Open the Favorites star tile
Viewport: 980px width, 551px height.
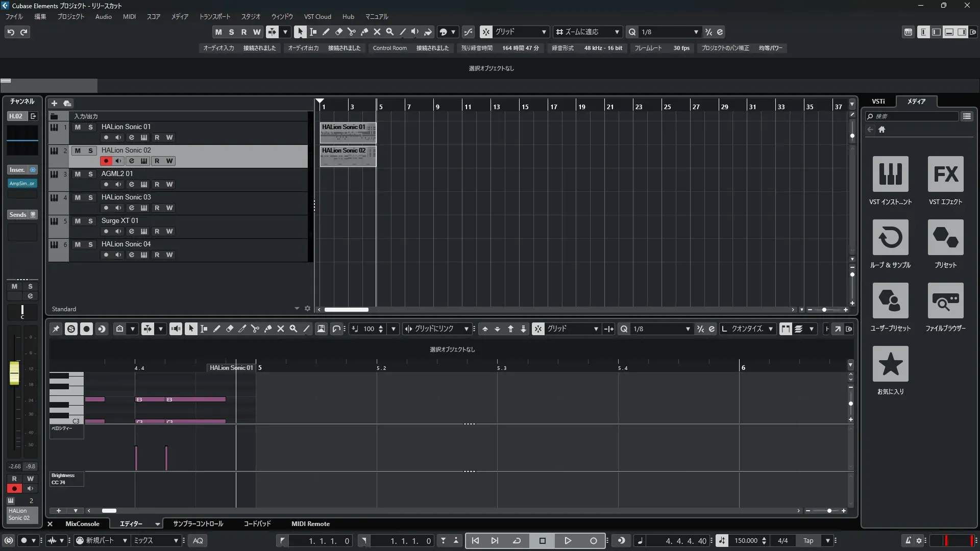(890, 364)
